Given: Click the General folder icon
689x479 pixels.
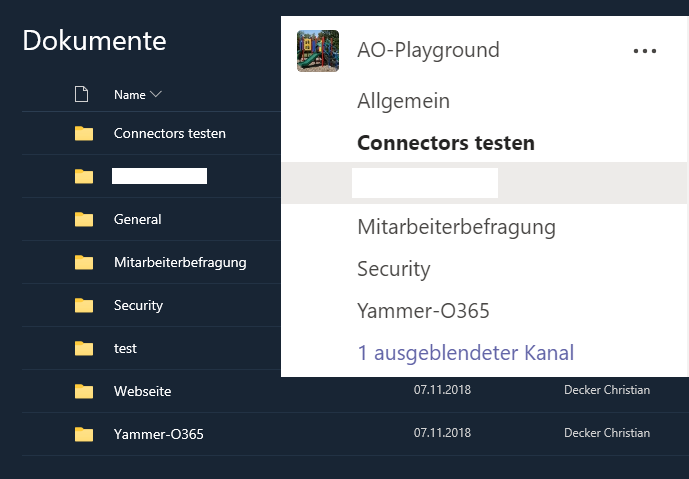Looking at the screenshot, I should (x=84, y=219).
